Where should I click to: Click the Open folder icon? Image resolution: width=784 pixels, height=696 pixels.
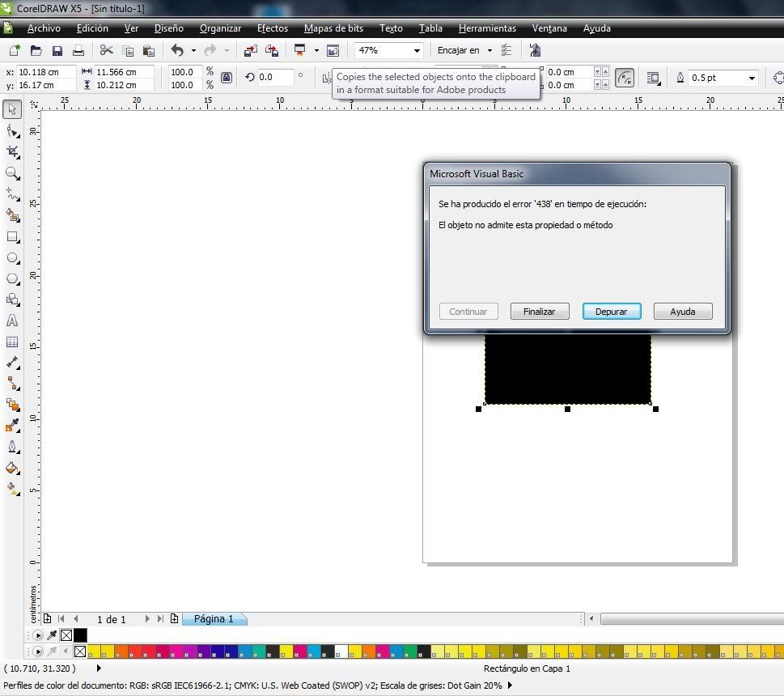36,50
